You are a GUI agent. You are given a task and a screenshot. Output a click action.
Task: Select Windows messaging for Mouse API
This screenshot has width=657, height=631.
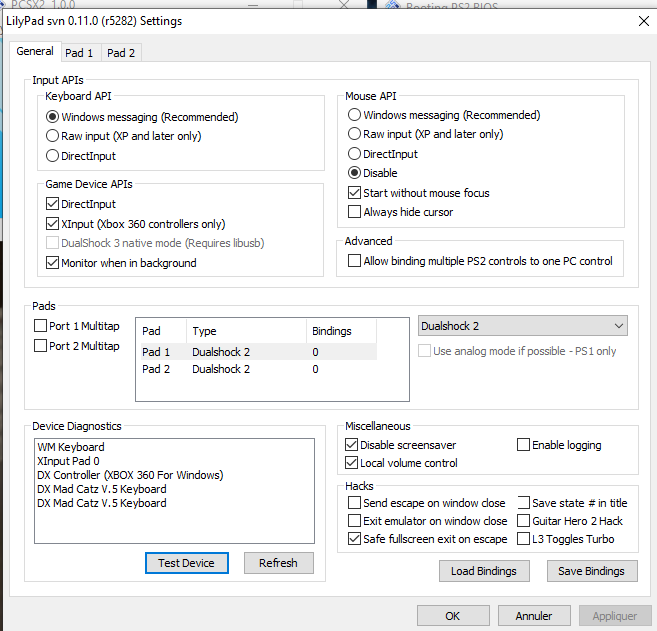tap(355, 115)
